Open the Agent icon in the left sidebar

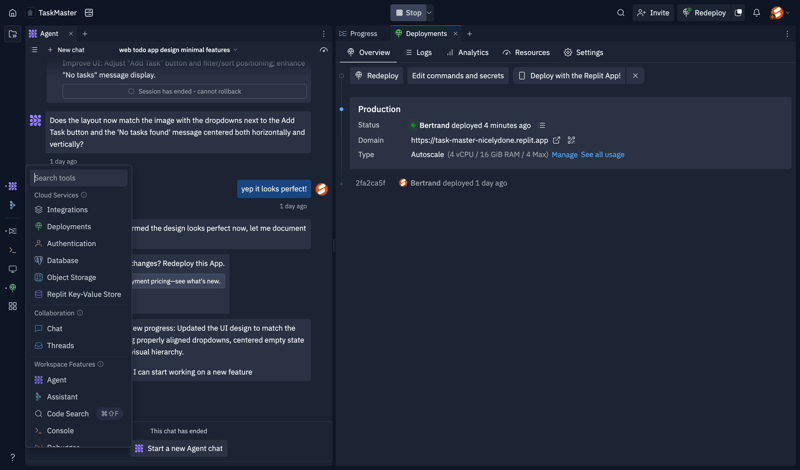[x=13, y=186]
